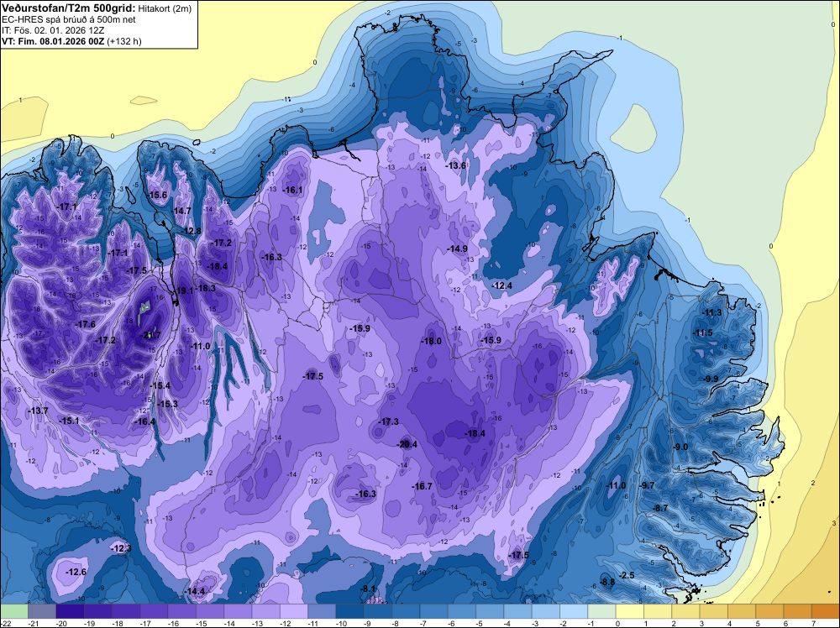The height and width of the screenshot is (628, 840).
Task: Click the -18.0 temperature value
Action: [x=431, y=341]
